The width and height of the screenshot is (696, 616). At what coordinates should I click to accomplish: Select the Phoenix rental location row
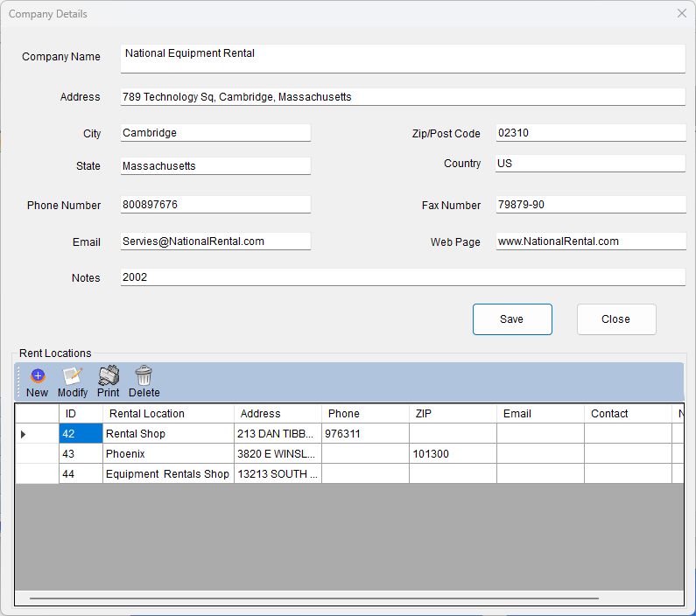click(168, 454)
